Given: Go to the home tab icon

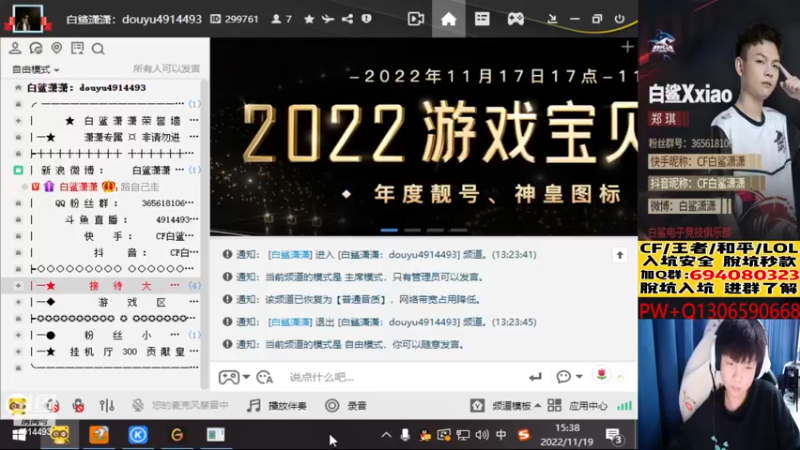Looking at the screenshot, I should [x=448, y=19].
